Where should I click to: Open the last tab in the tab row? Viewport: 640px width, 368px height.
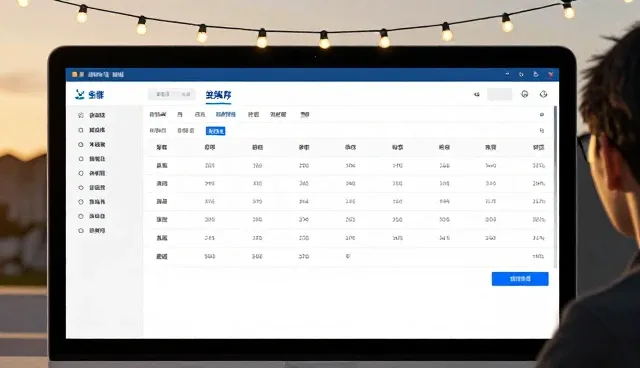304,115
